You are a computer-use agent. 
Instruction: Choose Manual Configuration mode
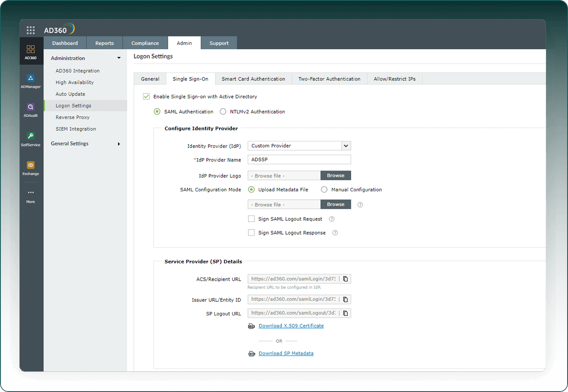324,190
